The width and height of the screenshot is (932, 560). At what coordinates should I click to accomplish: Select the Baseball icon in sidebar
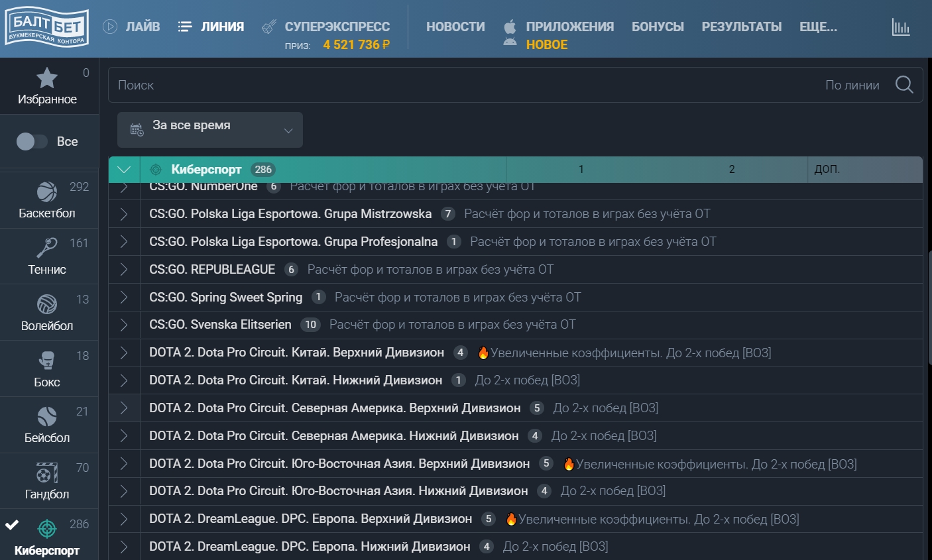[x=46, y=416]
